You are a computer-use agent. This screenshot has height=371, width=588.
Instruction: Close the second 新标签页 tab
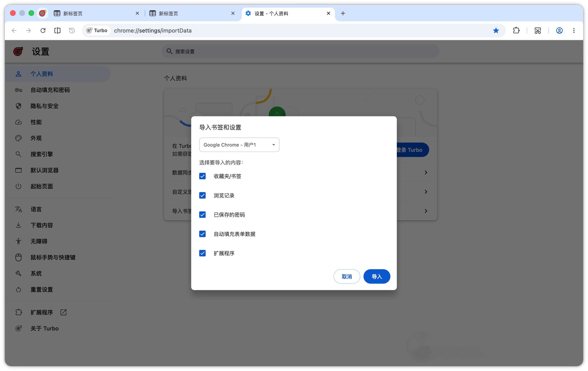click(x=233, y=13)
